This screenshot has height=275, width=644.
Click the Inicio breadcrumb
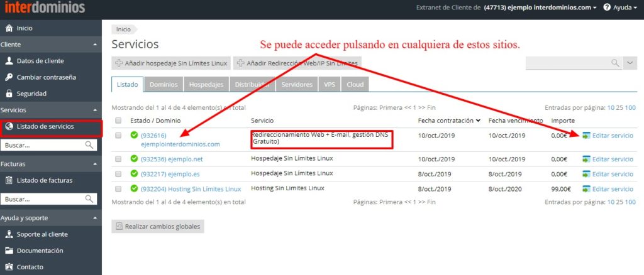point(123,29)
